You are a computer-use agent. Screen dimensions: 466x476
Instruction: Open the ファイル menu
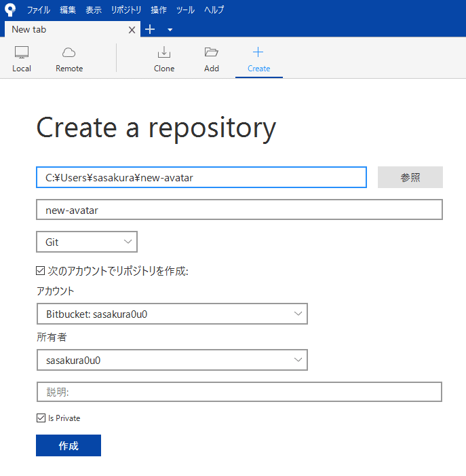[x=38, y=10]
